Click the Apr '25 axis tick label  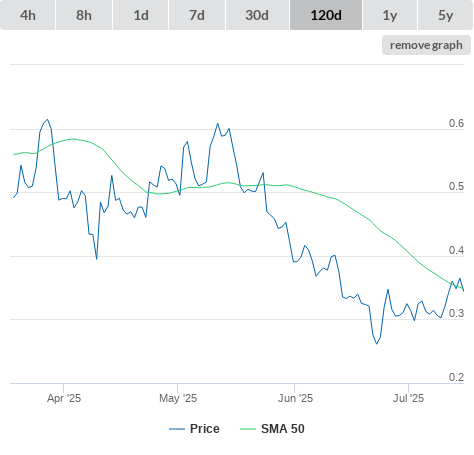coord(64,398)
